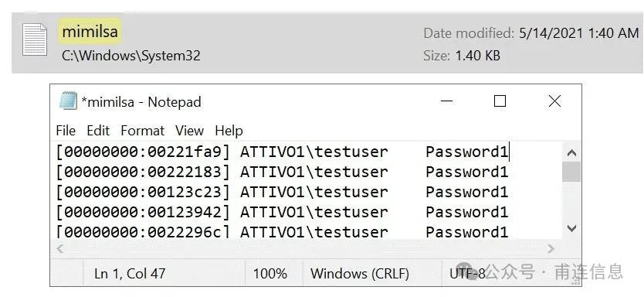Click the vertical scrollbar down arrow
This screenshot has height=297, width=644.
coord(571,228)
